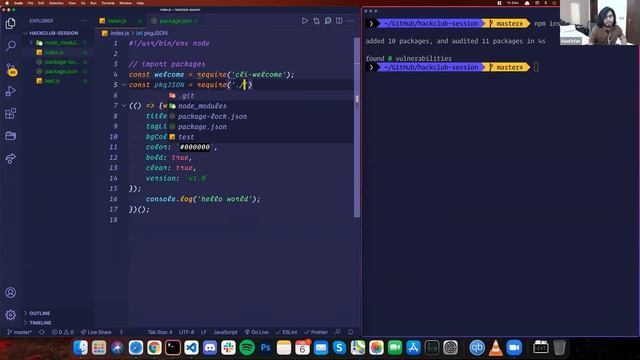This screenshot has width=640, height=360.
Task: Open Spotify from the Dock
Action: point(247,348)
